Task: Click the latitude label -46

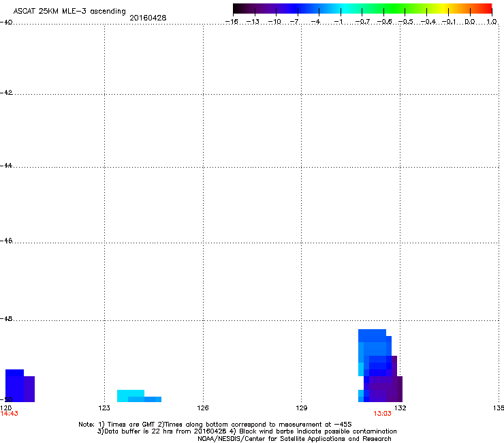Action: 6,241
